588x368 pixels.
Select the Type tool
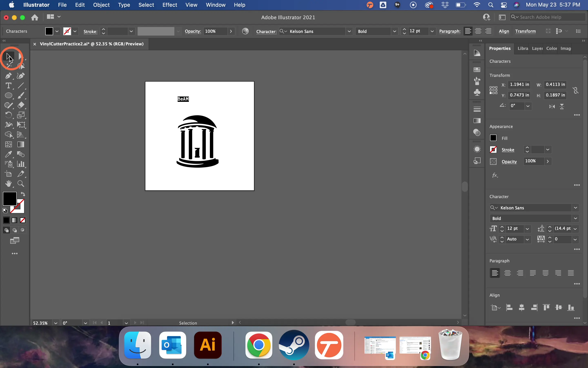[9, 86]
